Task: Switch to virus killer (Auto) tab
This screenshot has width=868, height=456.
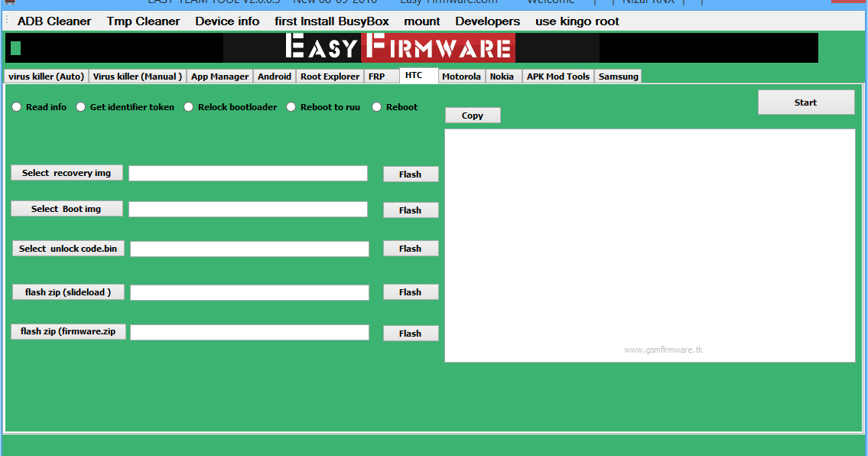Action: coord(46,77)
